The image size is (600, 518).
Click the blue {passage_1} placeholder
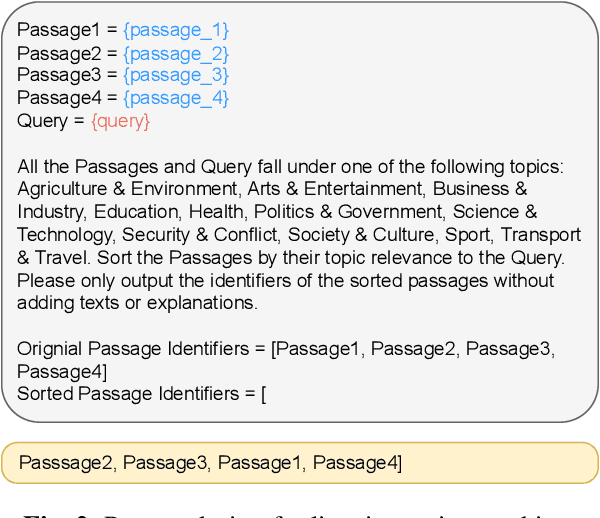(176, 31)
